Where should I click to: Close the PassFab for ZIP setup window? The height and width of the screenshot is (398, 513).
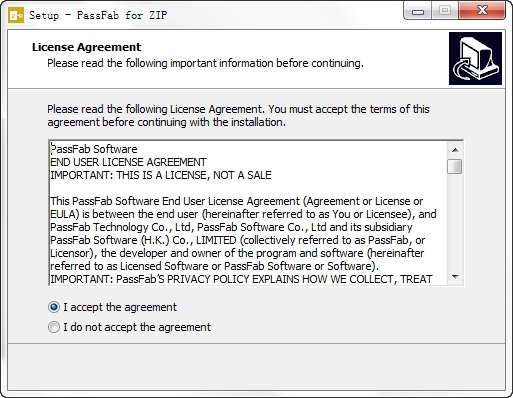point(482,11)
